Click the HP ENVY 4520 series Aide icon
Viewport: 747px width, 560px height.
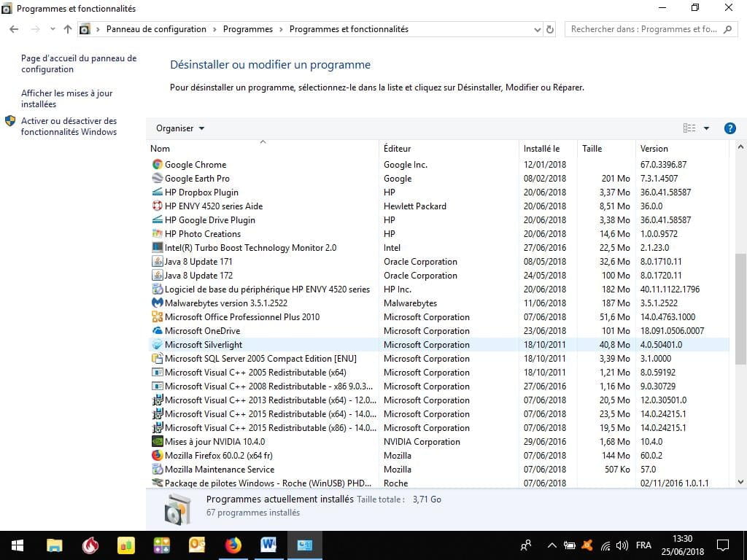tap(158, 206)
